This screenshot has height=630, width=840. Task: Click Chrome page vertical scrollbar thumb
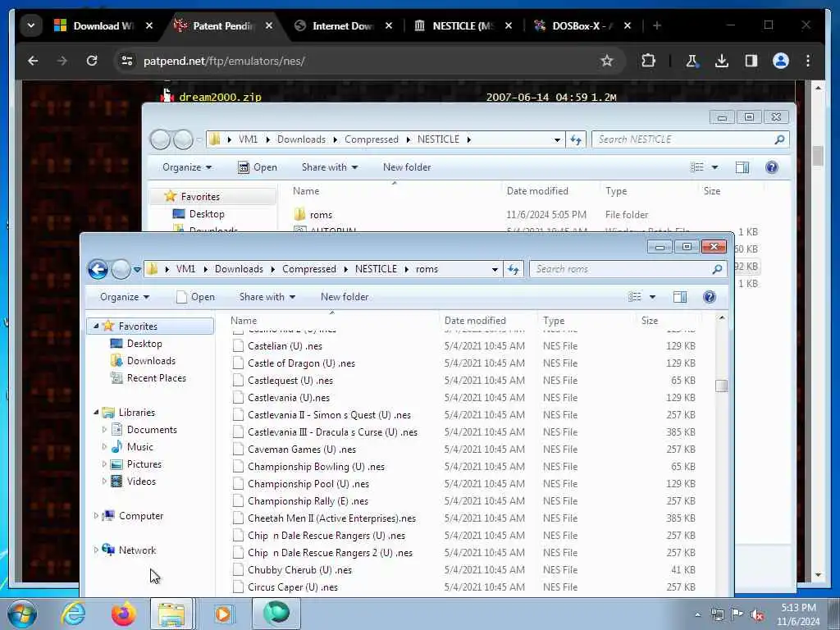tap(818, 156)
